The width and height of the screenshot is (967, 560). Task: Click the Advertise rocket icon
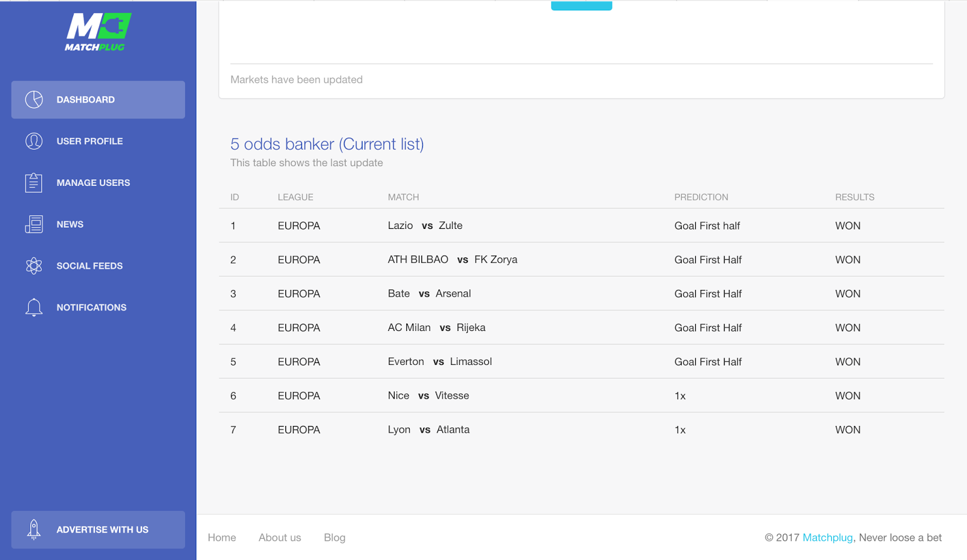[x=34, y=530]
